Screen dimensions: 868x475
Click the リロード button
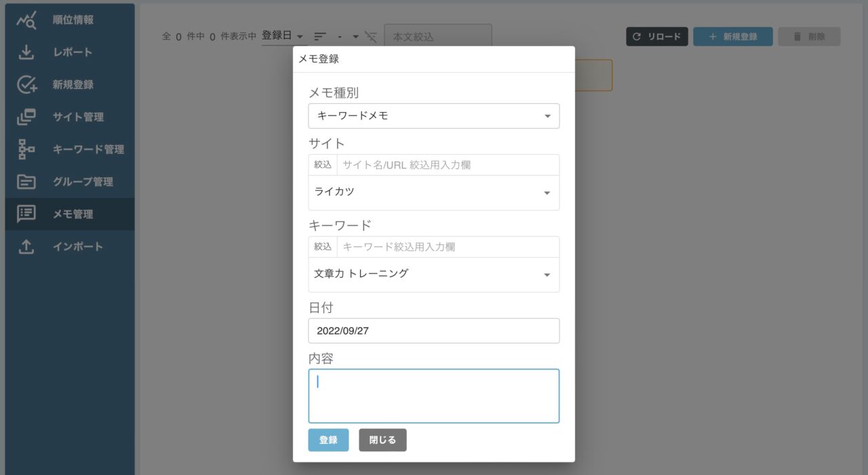(656, 37)
